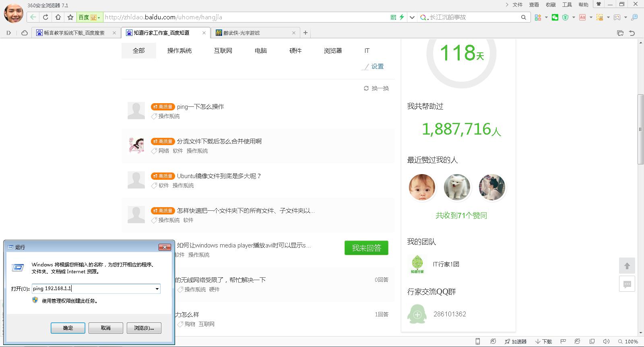This screenshot has width=644, height=347.
Task: Click 确定 in the Run dialog
Action: coord(68,328)
